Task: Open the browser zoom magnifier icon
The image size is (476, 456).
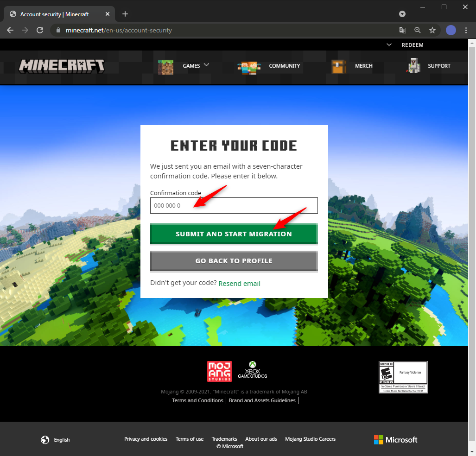Action: (x=418, y=30)
